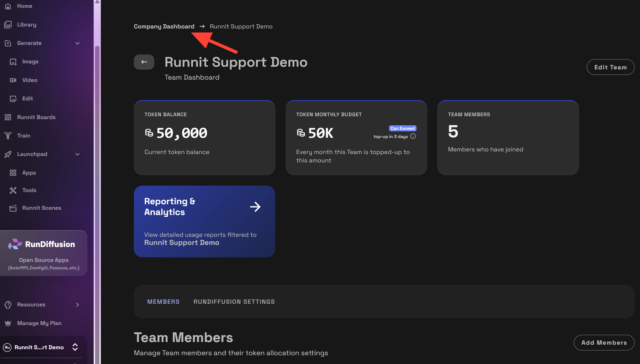
Task: Click the sidebar vertical scrollbar
Action: click(97, 192)
